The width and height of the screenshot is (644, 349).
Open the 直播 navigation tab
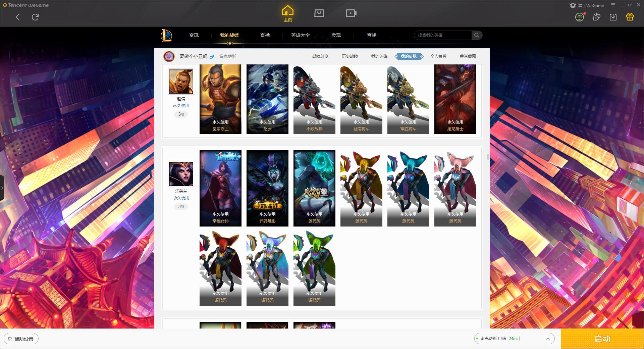265,35
